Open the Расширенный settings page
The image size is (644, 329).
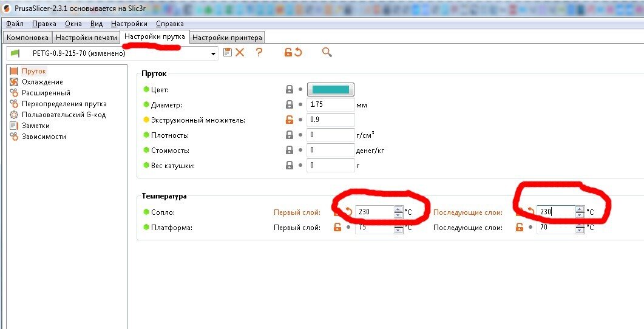click(x=46, y=93)
